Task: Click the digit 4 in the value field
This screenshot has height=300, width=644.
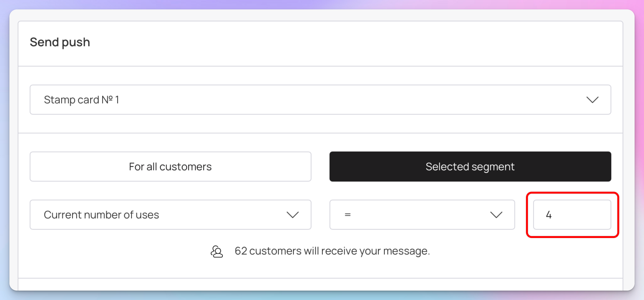Action: [549, 215]
